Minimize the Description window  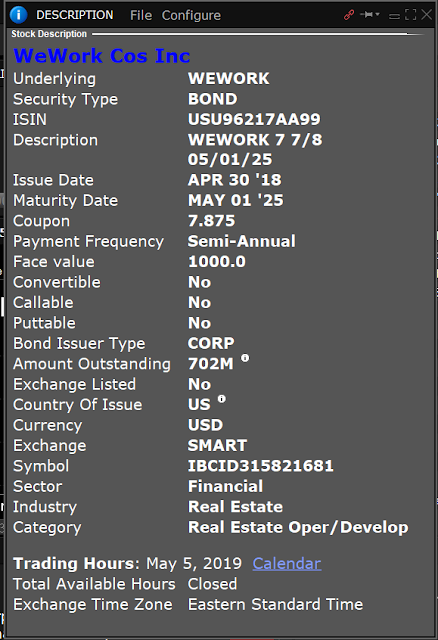[394, 16]
